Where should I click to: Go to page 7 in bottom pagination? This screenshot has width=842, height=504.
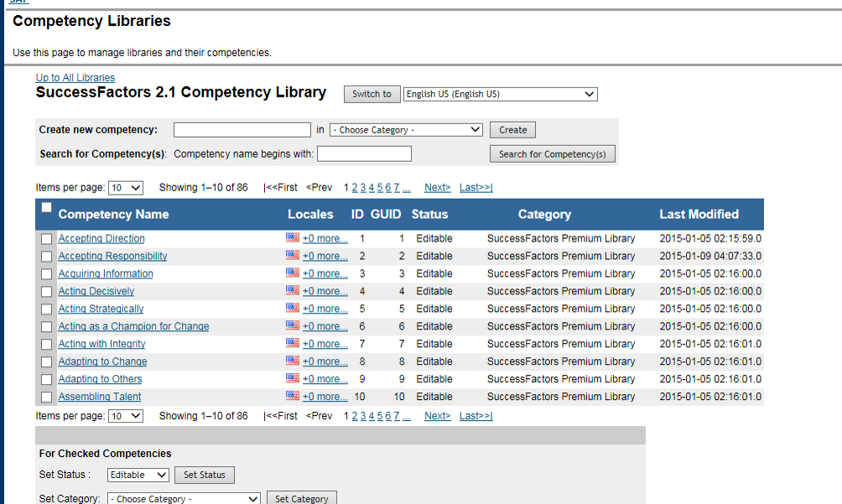(397, 416)
